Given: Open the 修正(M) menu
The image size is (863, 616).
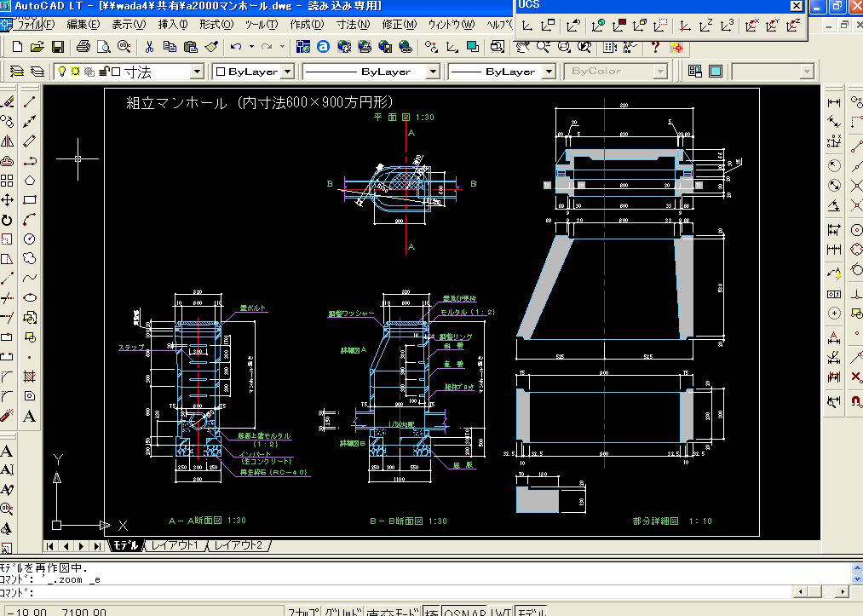Looking at the screenshot, I should (x=400, y=25).
